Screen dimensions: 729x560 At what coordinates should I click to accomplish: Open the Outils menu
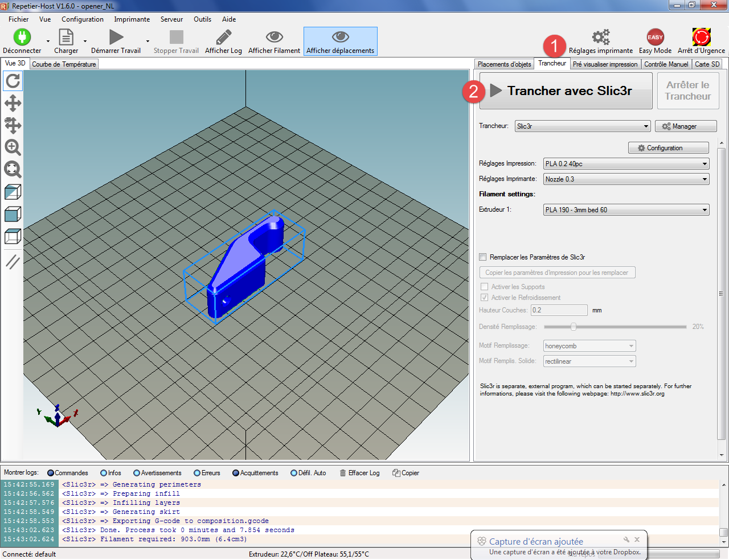(203, 19)
